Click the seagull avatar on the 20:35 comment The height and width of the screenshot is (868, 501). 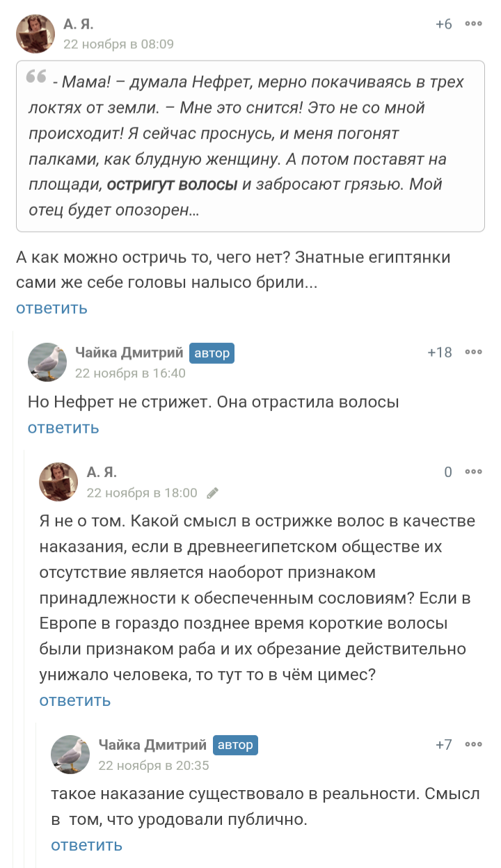pyautogui.click(x=71, y=754)
